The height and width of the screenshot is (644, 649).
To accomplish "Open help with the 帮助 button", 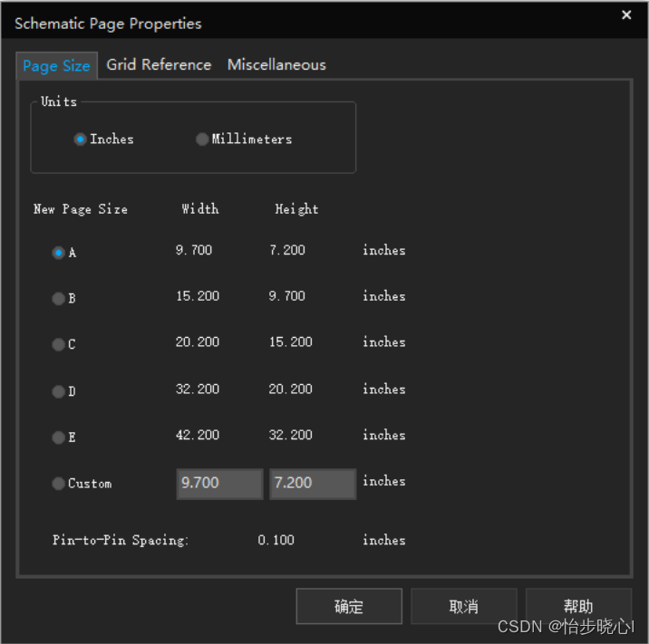I will pyautogui.click(x=578, y=607).
